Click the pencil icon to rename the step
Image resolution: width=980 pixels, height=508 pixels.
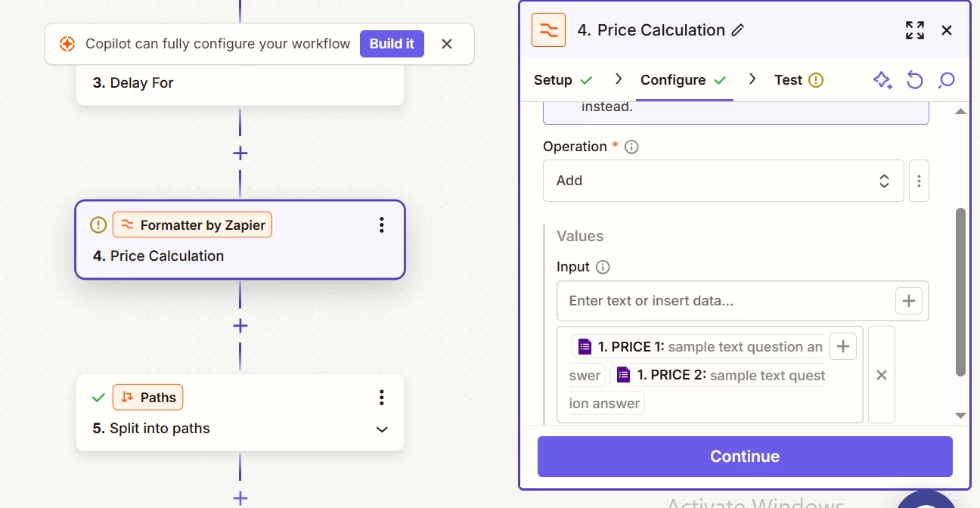739,30
